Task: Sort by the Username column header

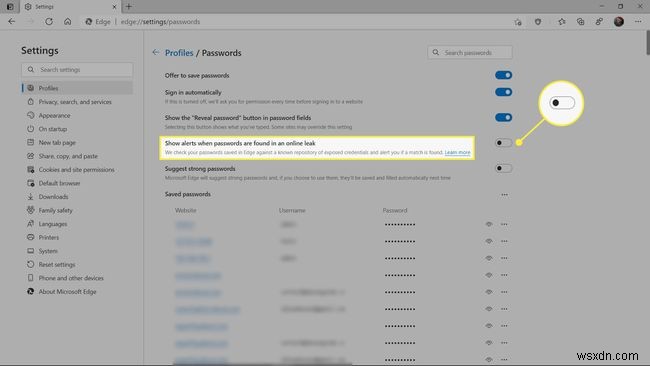Action: pyautogui.click(x=292, y=211)
